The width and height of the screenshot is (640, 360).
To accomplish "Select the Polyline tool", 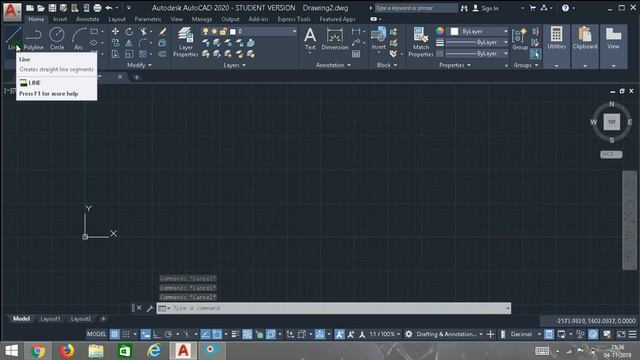I will [x=33, y=38].
